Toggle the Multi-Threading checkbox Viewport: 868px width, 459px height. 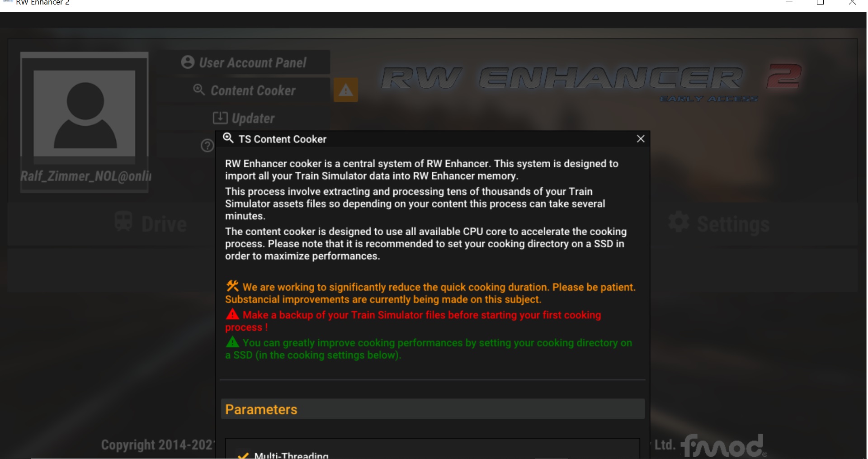tap(243, 455)
